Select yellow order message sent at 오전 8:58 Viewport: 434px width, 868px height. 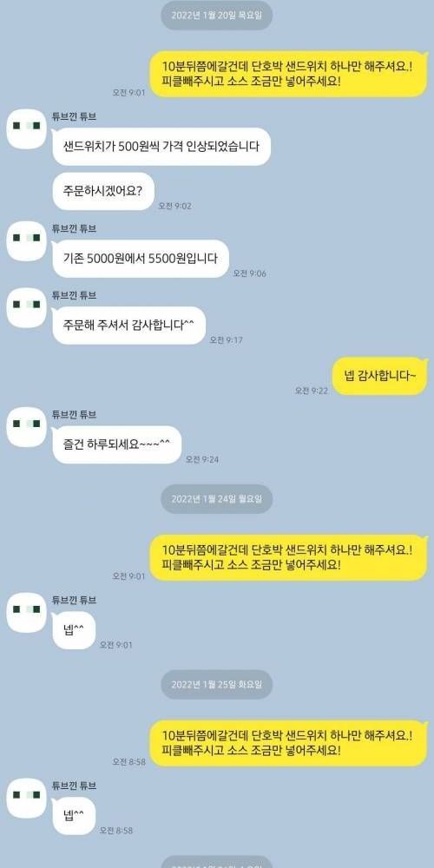(290, 744)
